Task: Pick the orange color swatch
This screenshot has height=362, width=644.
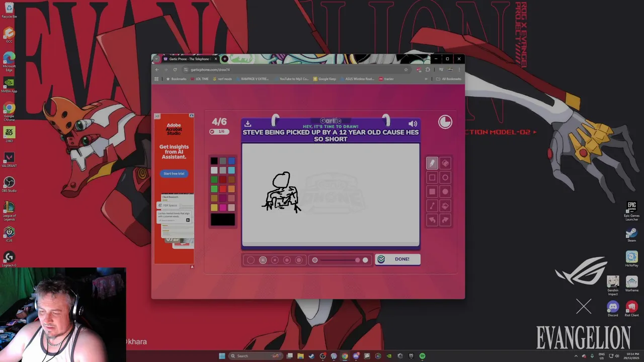Action: click(231, 189)
